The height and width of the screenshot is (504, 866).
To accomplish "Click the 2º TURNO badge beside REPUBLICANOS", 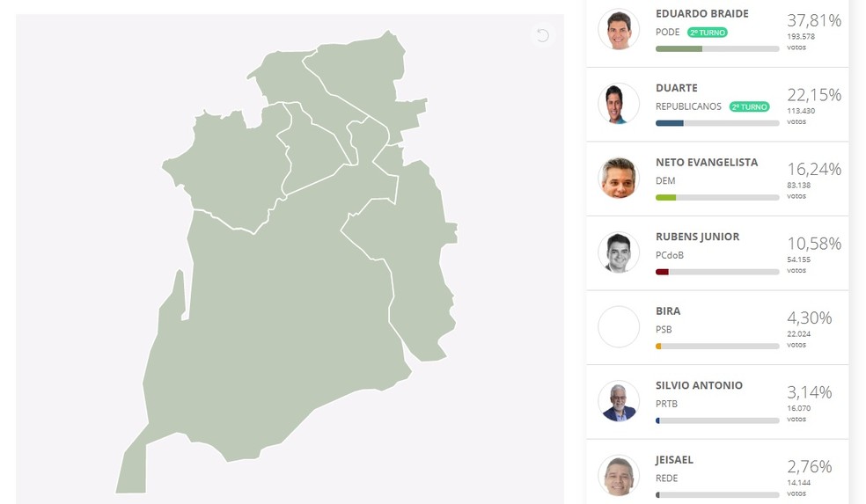I will click(750, 106).
